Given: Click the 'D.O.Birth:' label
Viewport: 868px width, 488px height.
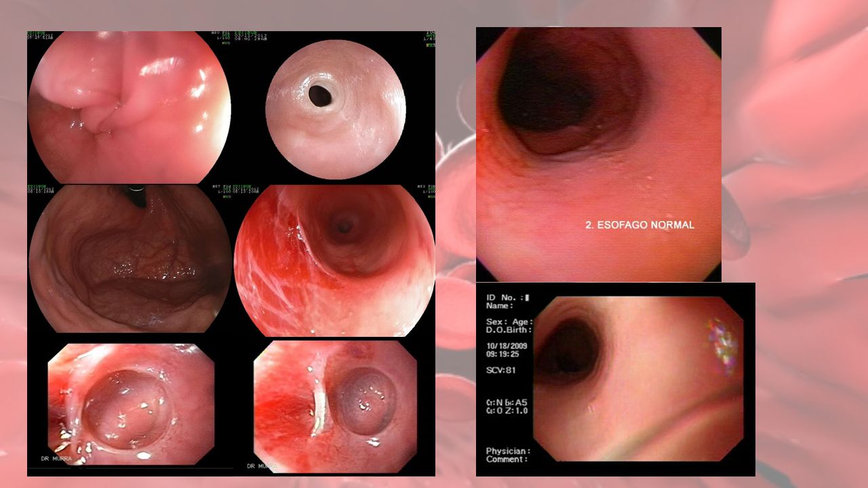Looking at the screenshot, I should coord(509,330).
